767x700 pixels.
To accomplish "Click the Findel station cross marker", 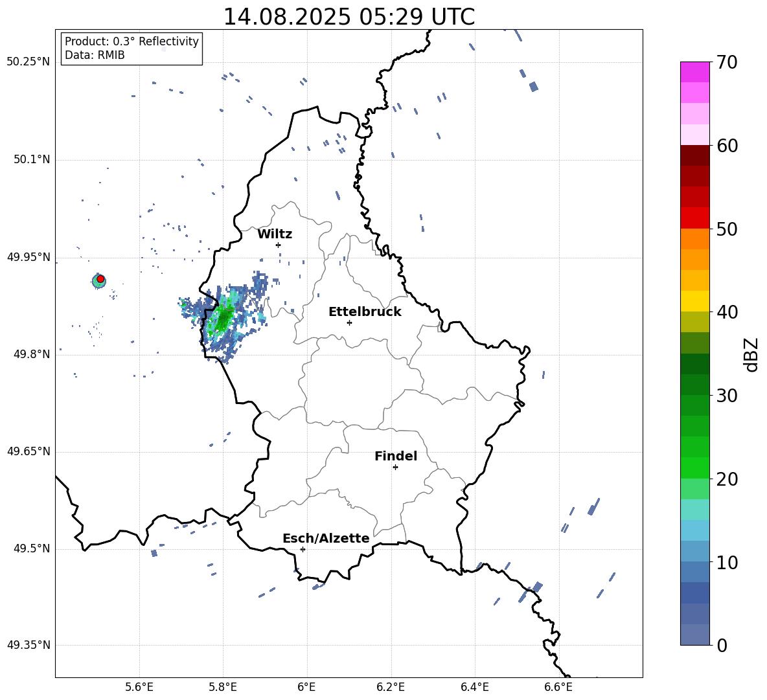I will [x=395, y=468].
